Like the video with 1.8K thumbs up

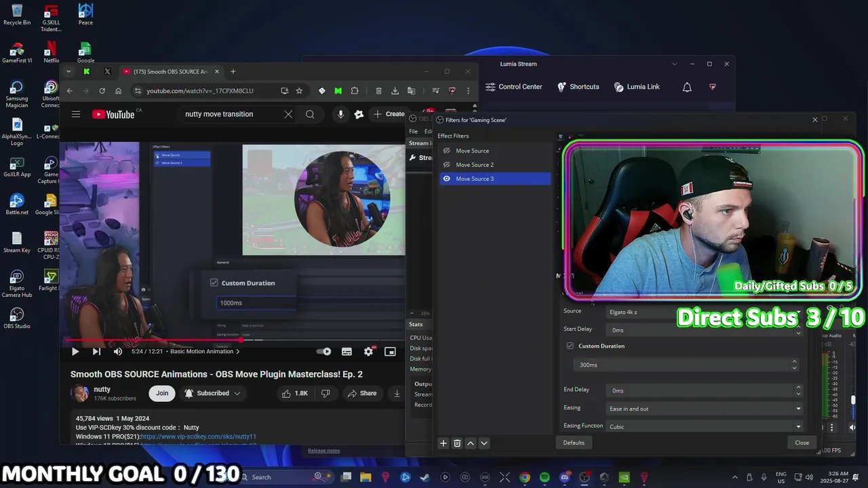[295, 393]
